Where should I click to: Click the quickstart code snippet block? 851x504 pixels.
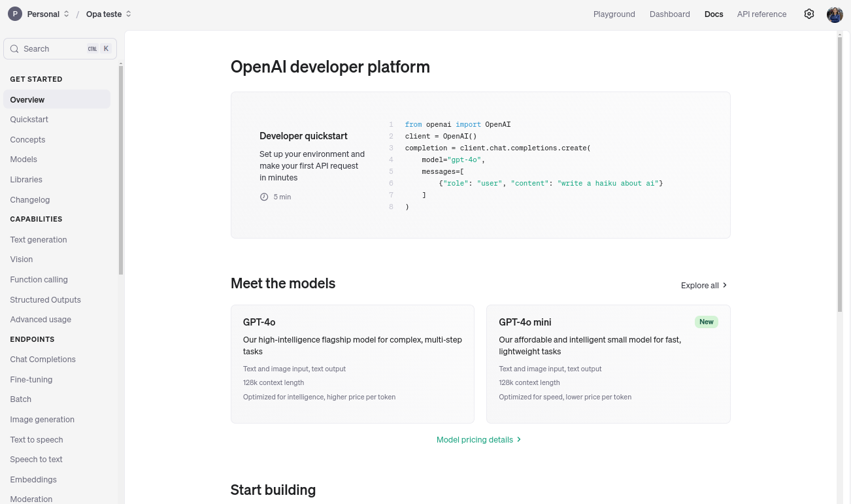[526, 165]
